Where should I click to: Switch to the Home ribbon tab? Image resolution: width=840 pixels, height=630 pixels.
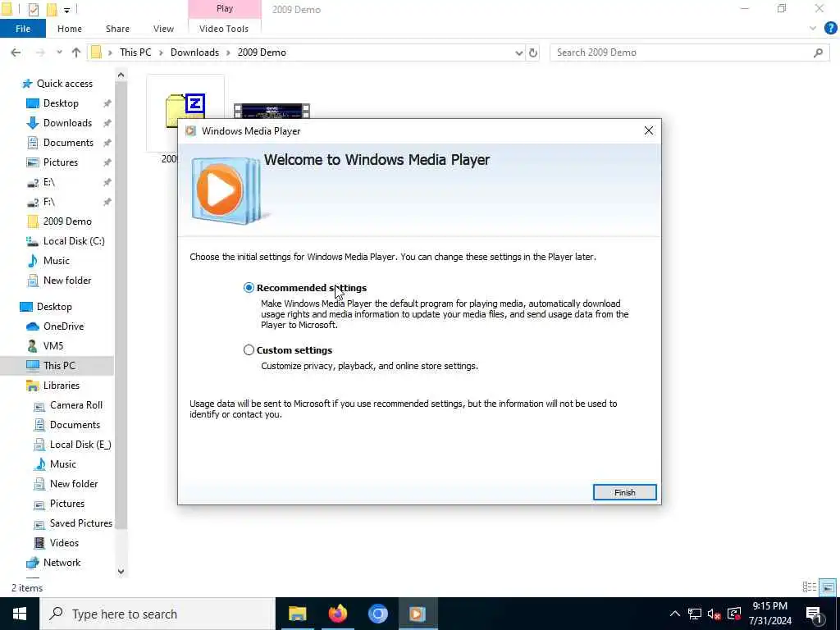[x=70, y=29]
